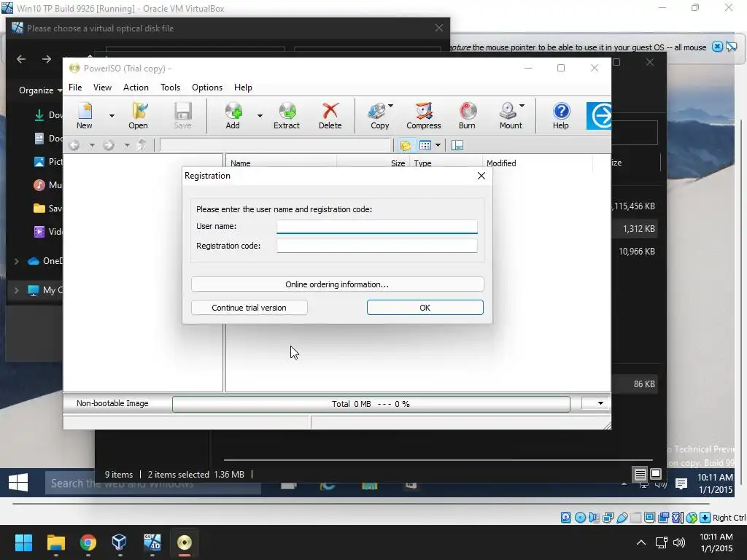Click the Online ordering information button
Viewport: 747px width, 560px height.
click(x=337, y=284)
